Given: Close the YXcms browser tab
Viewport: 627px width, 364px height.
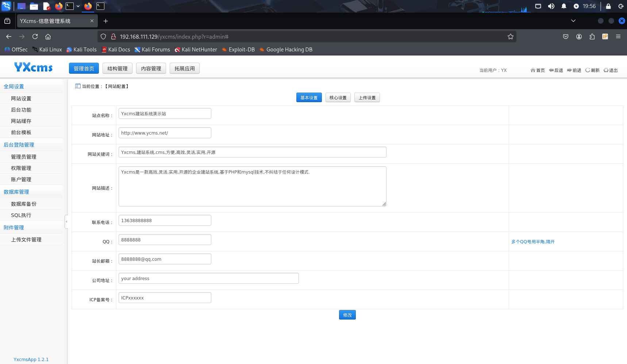Looking at the screenshot, I should point(92,21).
